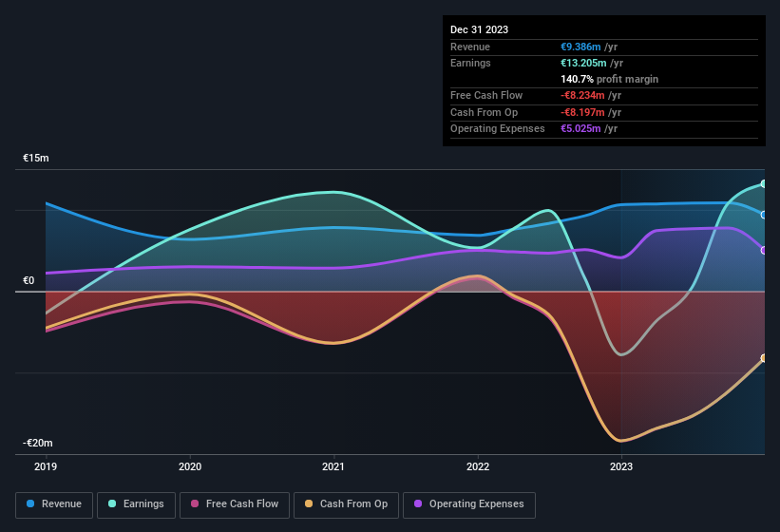Click the -€8.234m free cash flow value
Image resolution: width=780 pixels, height=532 pixels.
pyautogui.click(x=582, y=95)
